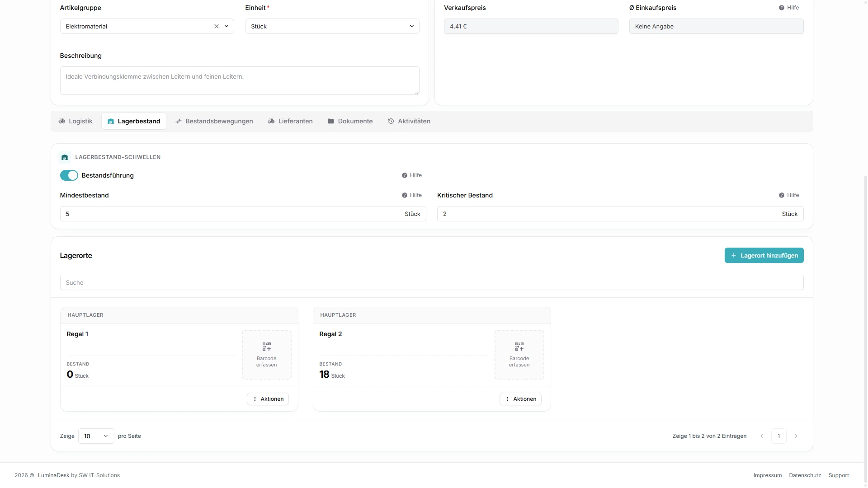
Task: Click the Lagerorte Suche field
Action: coord(432,282)
